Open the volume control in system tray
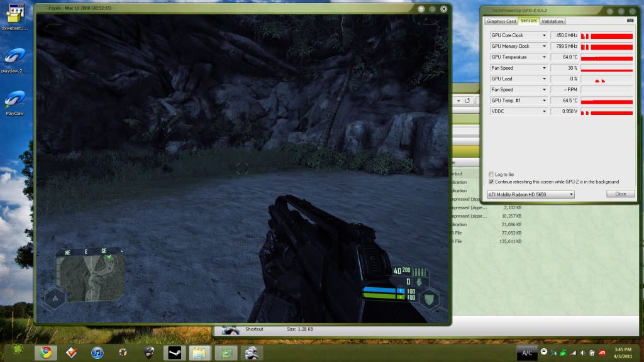The width and height of the screenshot is (644, 362). pyautogui.click(x=582, y=353)
